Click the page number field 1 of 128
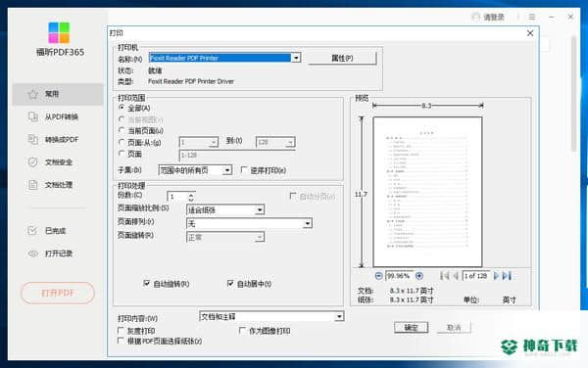Viewport: 588px width, 368px height. coord(476,276)
